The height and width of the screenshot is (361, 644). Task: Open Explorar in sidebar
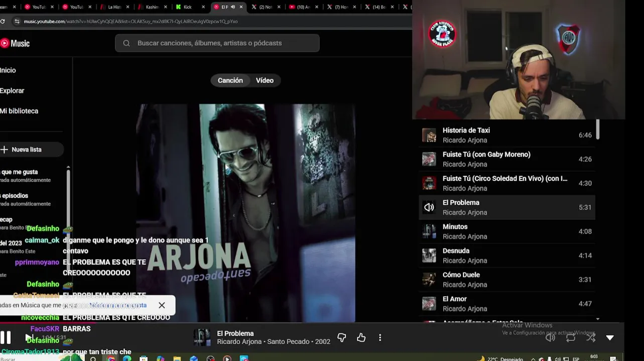[x=12, y=91]
